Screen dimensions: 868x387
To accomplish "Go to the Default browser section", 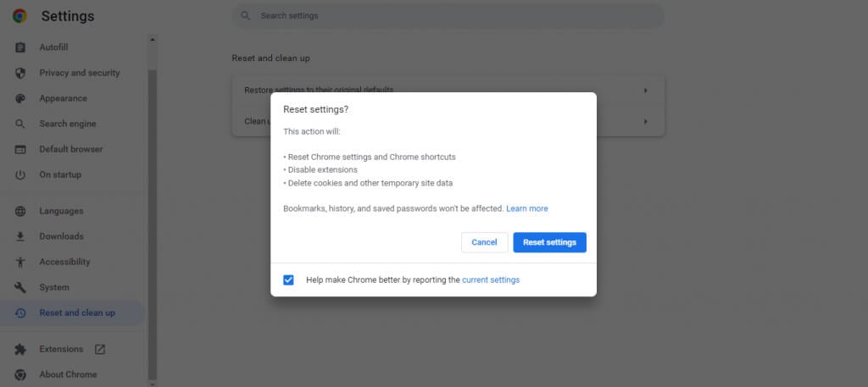I will 70,149.
